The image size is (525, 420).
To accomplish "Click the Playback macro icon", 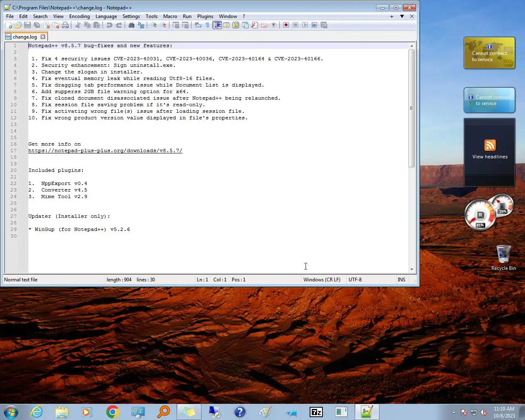I will click(305, 25).
